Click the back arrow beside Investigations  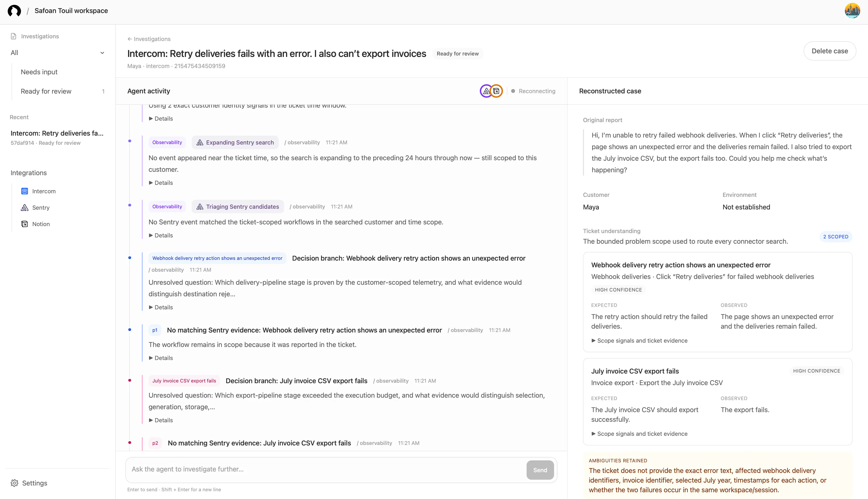pos(130,39)
